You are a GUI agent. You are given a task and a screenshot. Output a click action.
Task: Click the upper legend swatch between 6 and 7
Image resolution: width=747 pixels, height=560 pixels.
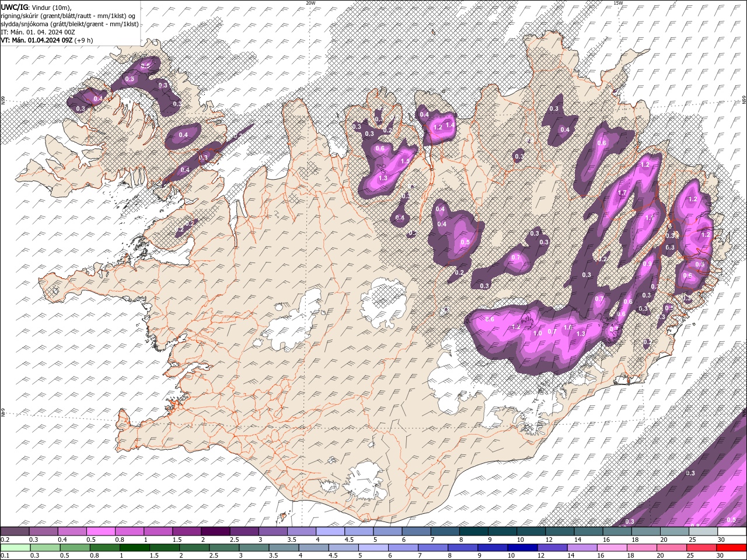416,531
